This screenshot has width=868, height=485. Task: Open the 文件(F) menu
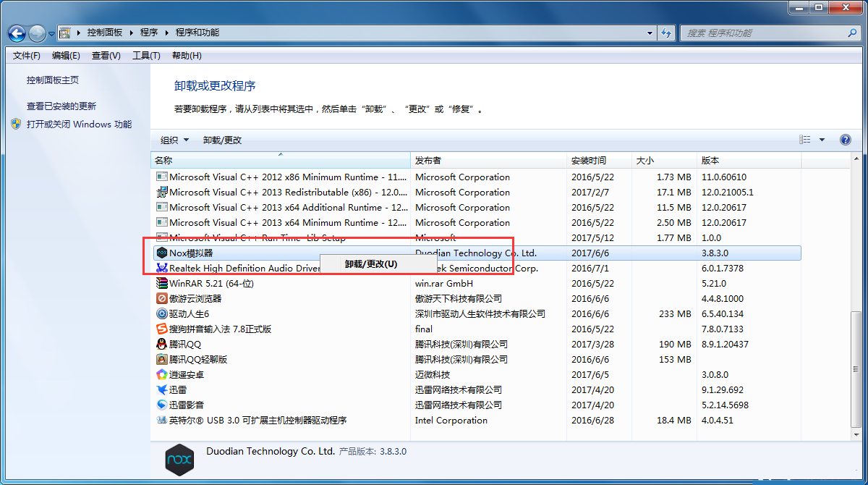coord(27,56)
